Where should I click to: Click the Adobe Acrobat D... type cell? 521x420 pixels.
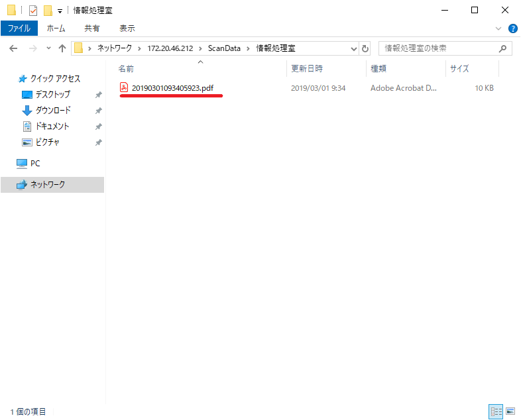(x=404, y=88)
